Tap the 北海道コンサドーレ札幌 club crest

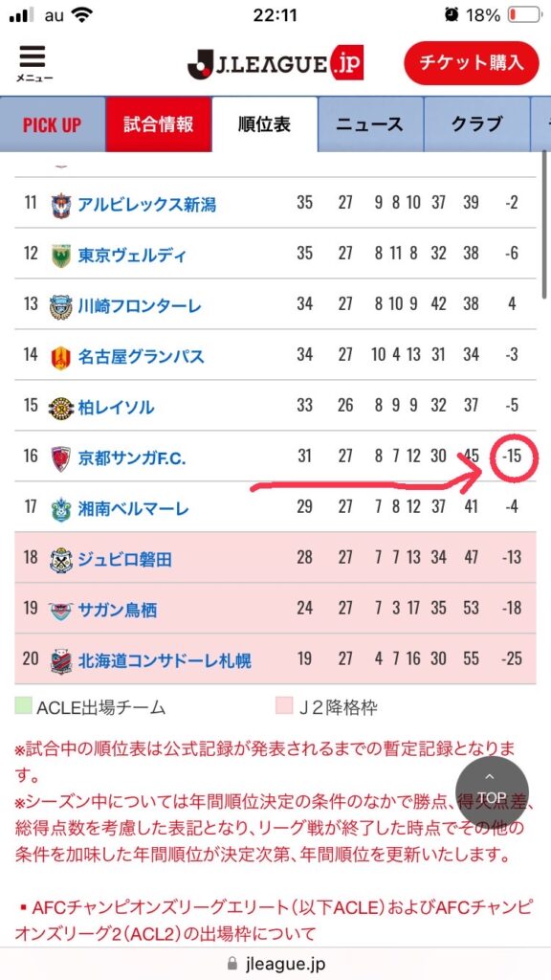[x=60, y=661]
